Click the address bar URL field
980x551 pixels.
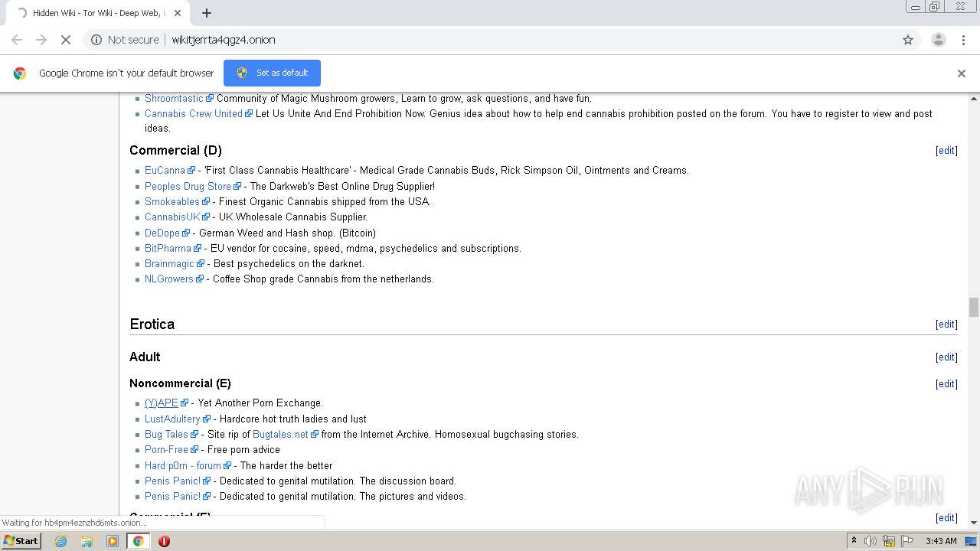pos(459,40)
